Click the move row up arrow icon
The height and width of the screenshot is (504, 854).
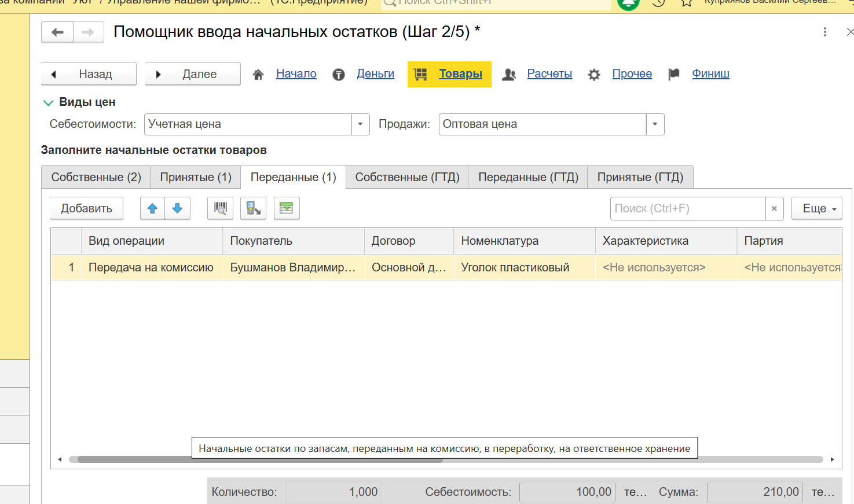click(x=152, y=208)
